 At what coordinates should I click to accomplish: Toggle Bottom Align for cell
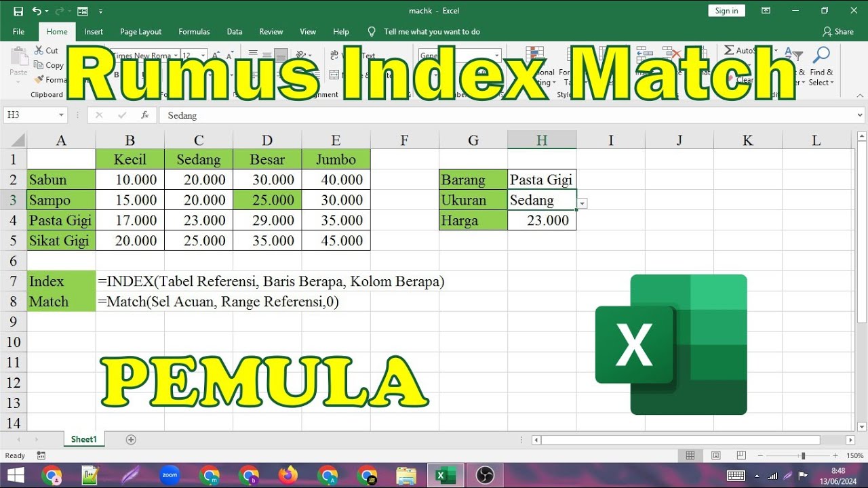pyautogui.click(x=281, y=56)
